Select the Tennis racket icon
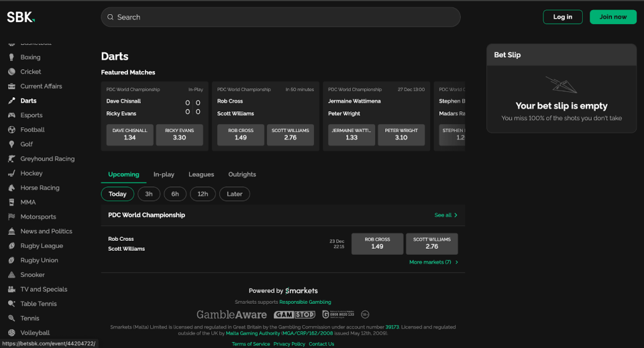This screenshot has height=348, width=644. 11,318
